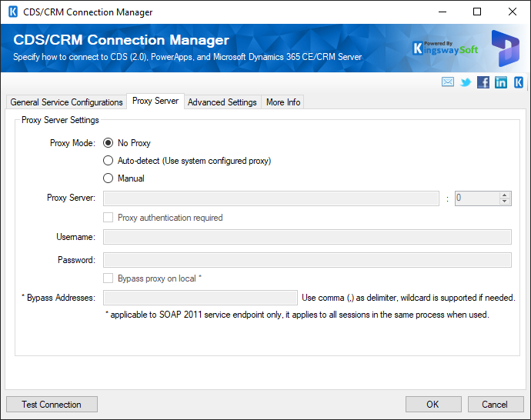Click the 'Proxy Server Settings' group title
The image size is (531, 420).
pos(60,120)
